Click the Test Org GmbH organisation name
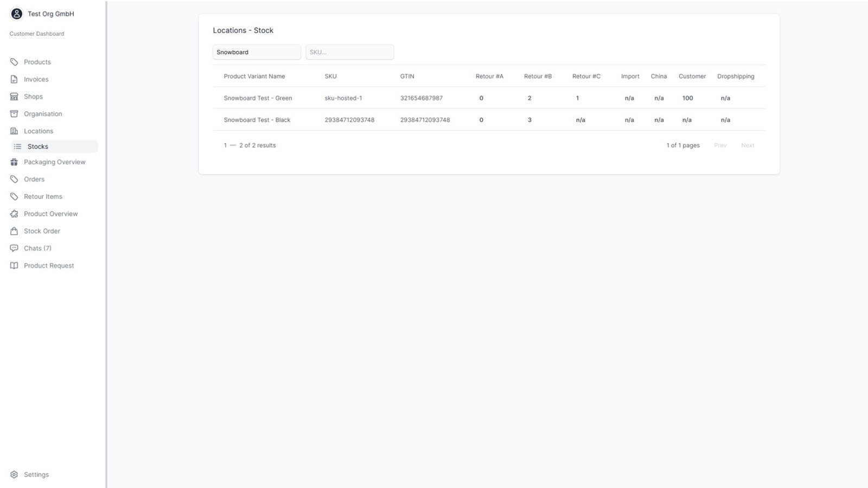Screen dimensions: 868x488 point(51,14)
